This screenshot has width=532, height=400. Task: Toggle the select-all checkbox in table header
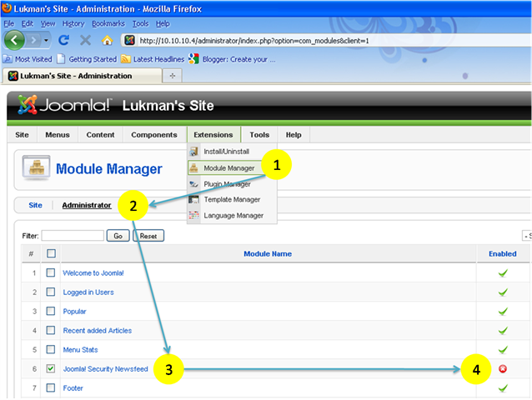51,253
